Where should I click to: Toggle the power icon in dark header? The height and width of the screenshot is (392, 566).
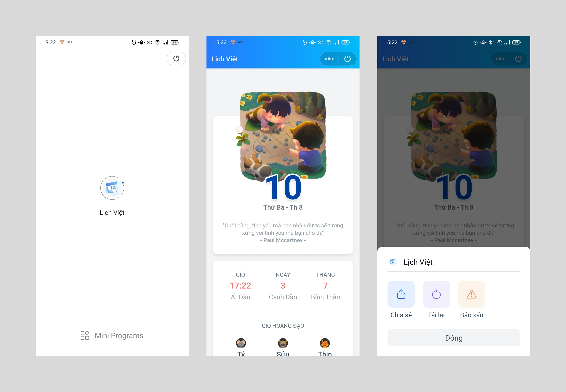tap(519, 59)
